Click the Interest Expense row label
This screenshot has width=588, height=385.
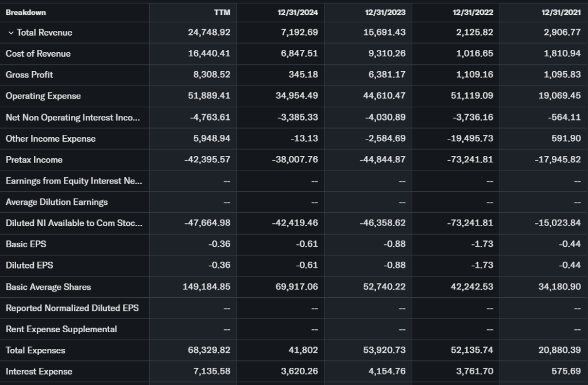coord(39,371)
